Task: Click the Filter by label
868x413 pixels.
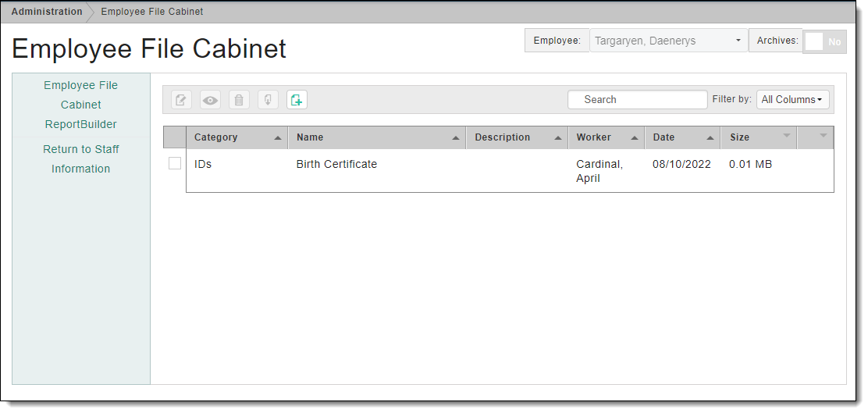Action: (x=732, y=99)
